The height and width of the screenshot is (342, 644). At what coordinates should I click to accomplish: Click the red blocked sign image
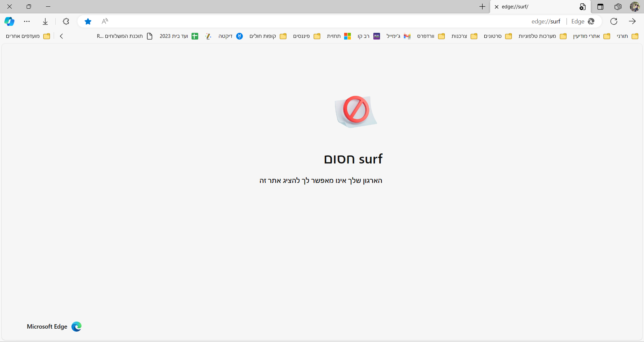[356, 111]
